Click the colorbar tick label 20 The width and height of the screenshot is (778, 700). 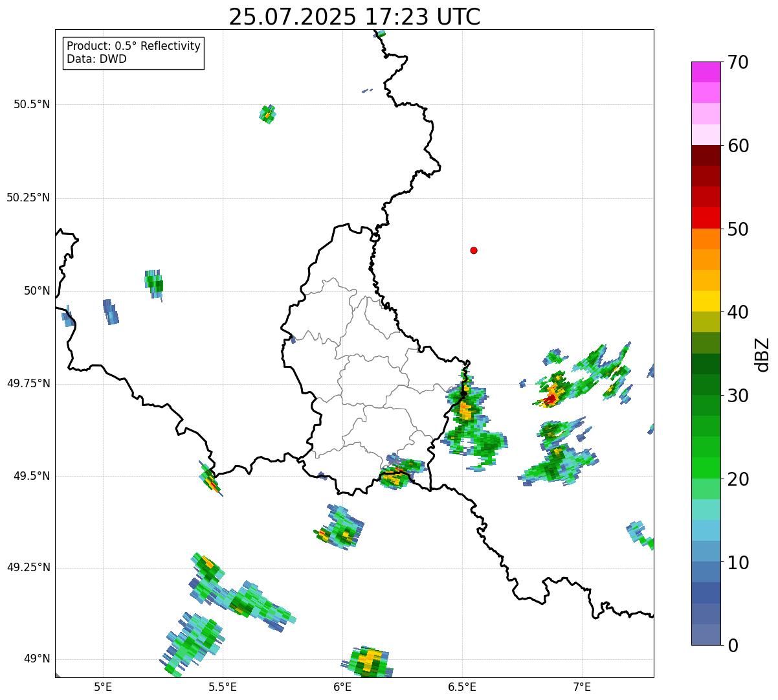[738, 479]
